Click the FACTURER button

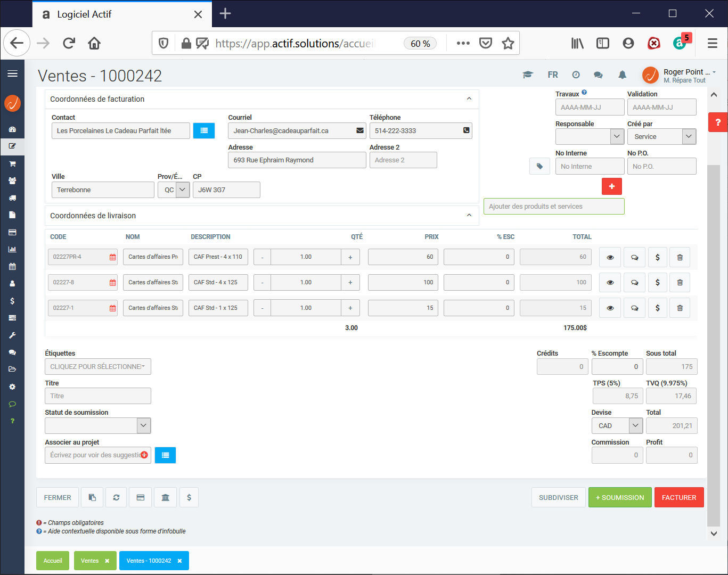(x=678, y=498)
